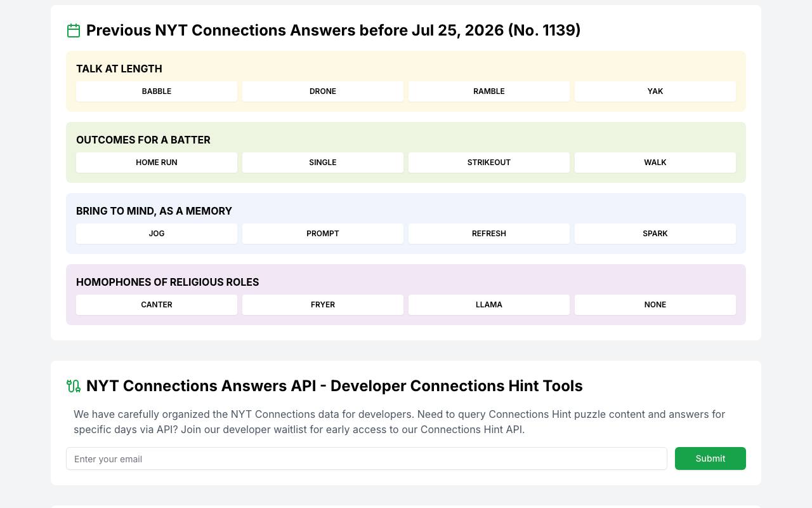Click the green API plug icon
This screenshot has height=508, width=812.
[x=74, y=386]
